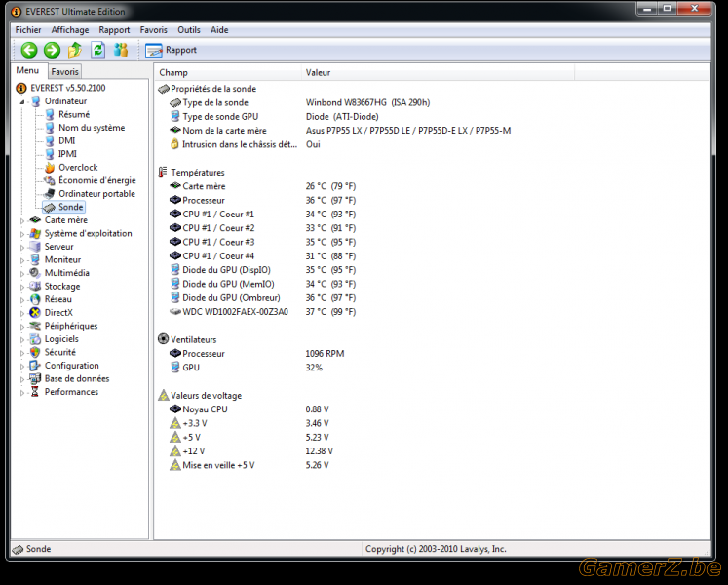Switch to the Favoris tab in sidebar
Screen dimensions: 728x585
pos(64,71)
